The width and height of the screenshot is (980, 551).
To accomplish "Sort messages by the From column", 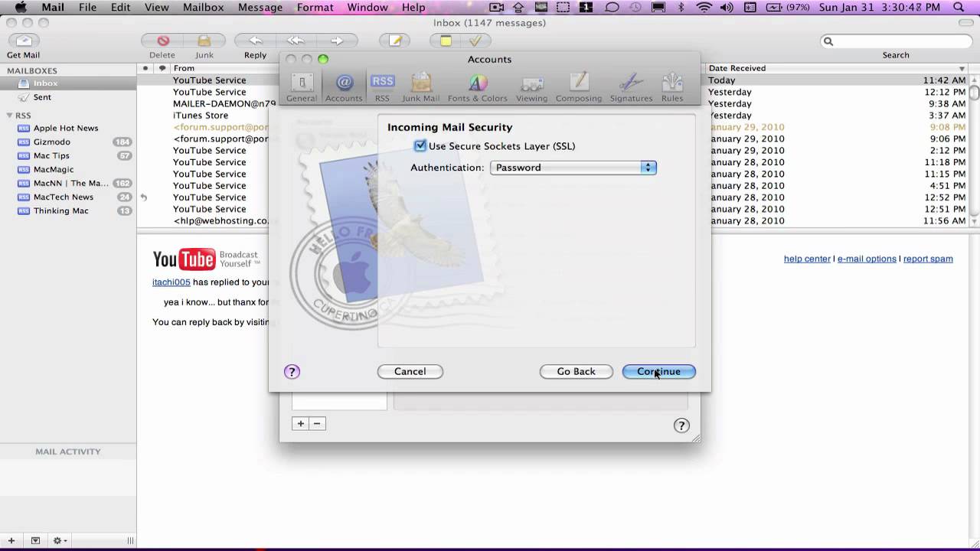I will (x=184, y=68).
